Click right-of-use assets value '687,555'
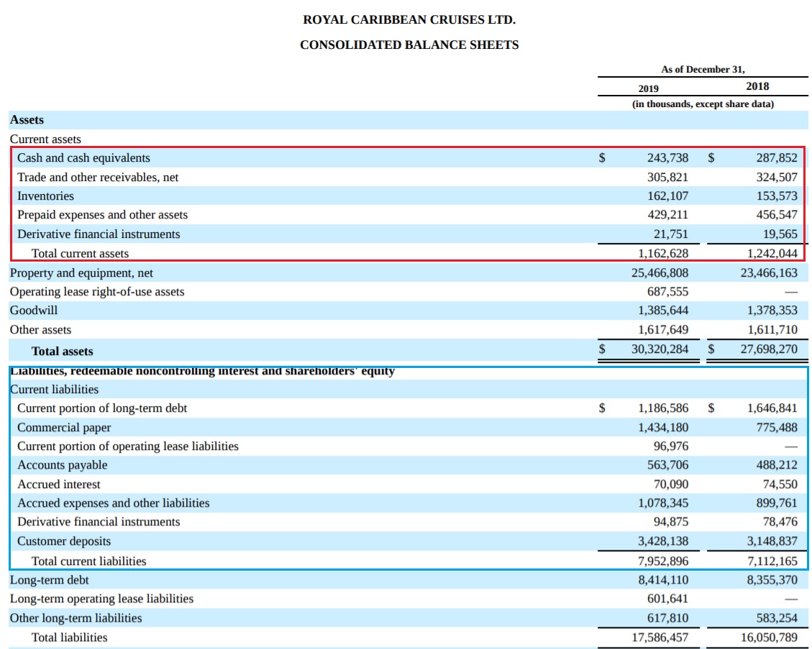Screen dimensions: 812x649 click(x=667, y=292)
